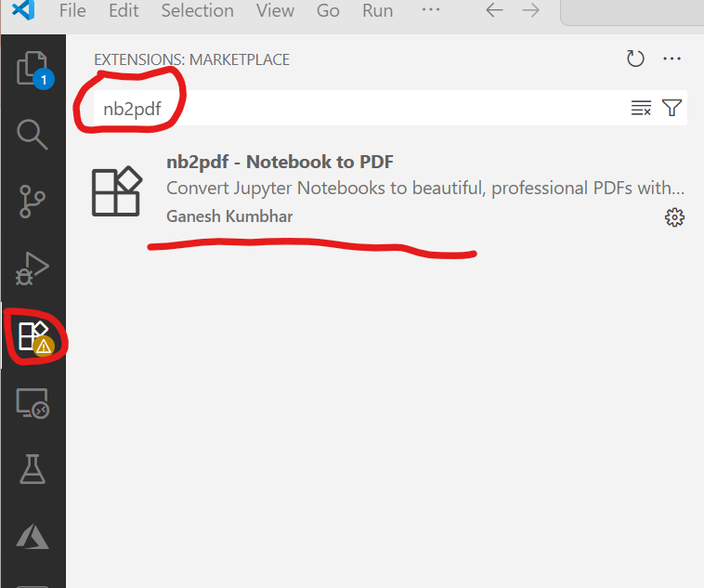
Task: Open the View menu
Action: 275,10
